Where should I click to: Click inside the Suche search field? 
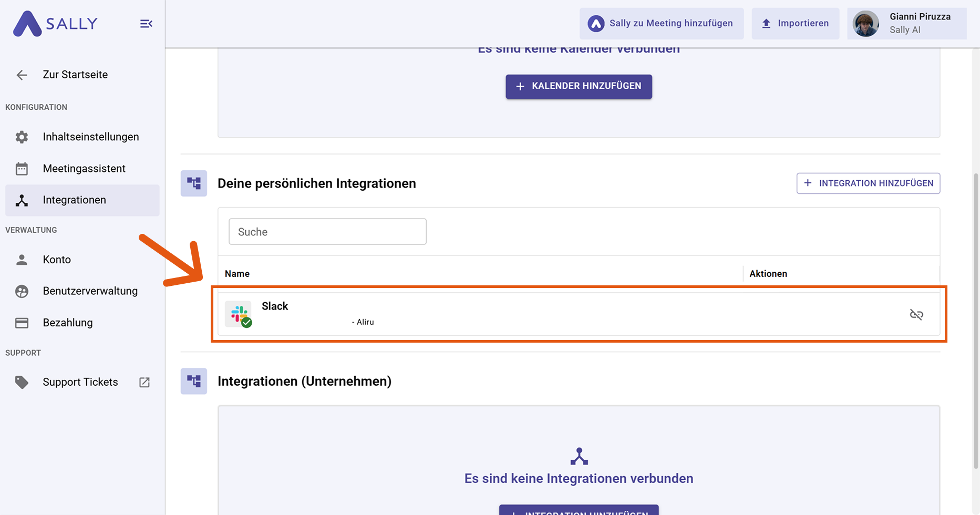327,231
